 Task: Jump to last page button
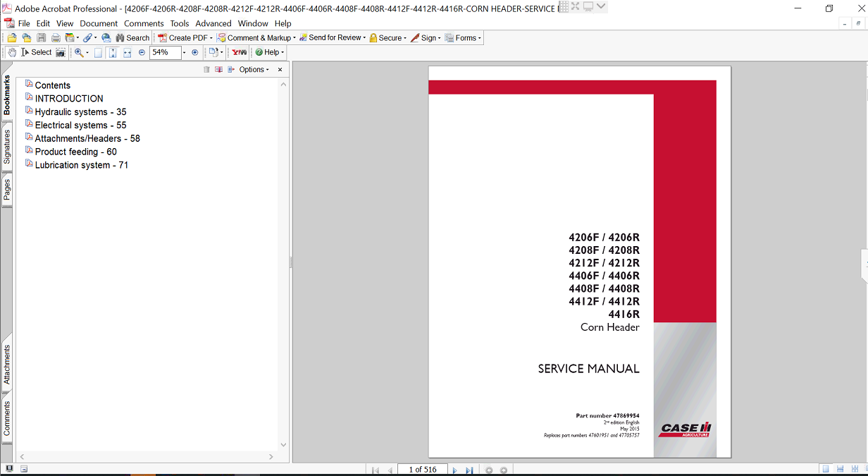click(x=469, y=470)
